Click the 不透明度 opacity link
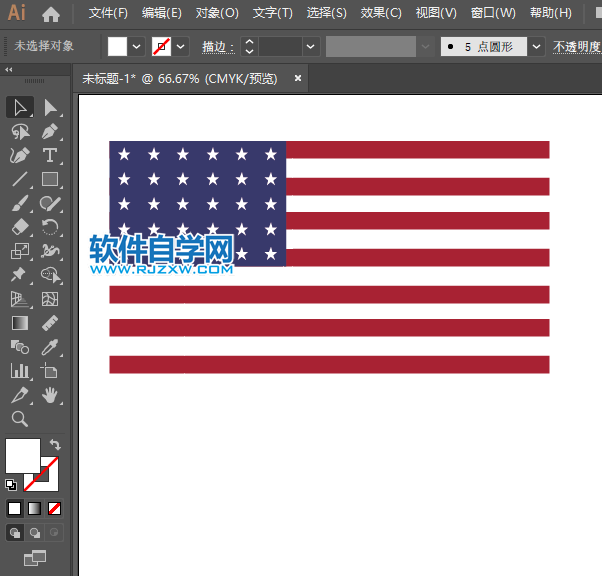The height and width of the screenshot is (576, 602). point(577,47)
